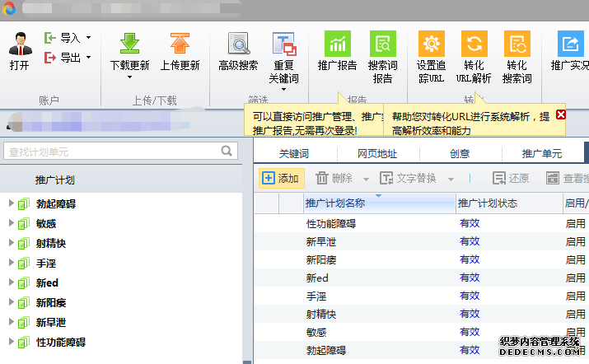Click the 查找计划单元 search field
This screenshot has height=364, width=589.
(111, 152)
